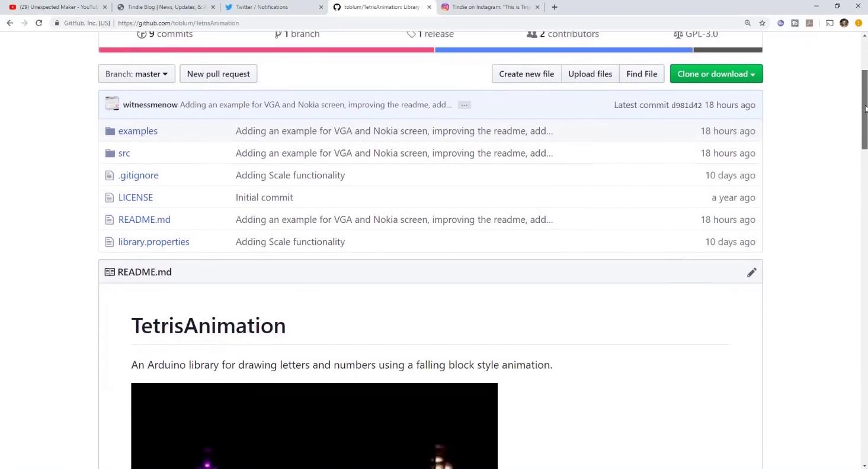Edit README with the pencil icon
Image resolution: width=868 pixels, height=469 pixels.
click(752, 272)
